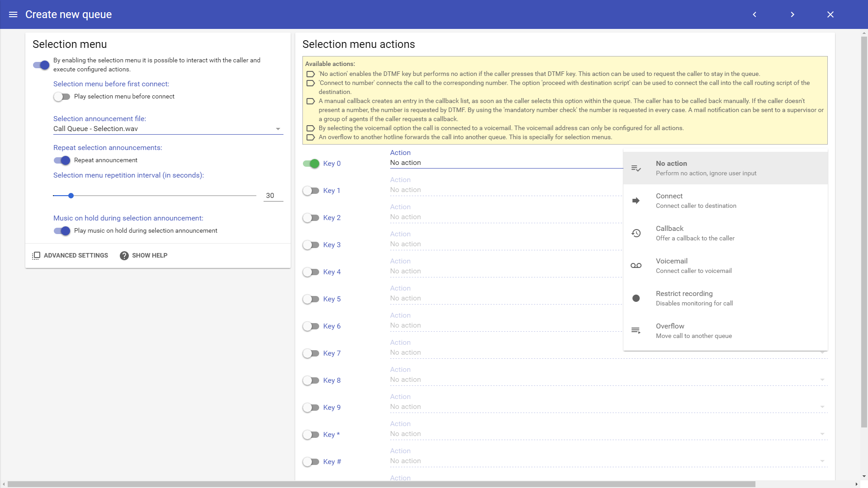This screenshot has width=868, height=488.
Task: Enable Play selection menu before connect
Action: coord(61,97)
